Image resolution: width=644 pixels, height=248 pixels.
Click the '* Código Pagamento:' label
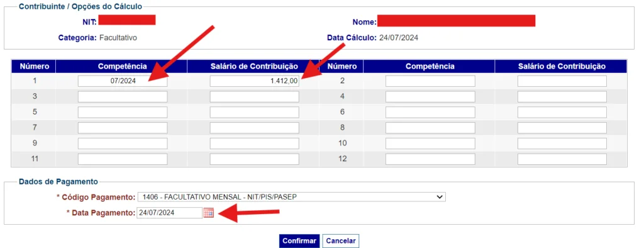click(x=96, y=198)
